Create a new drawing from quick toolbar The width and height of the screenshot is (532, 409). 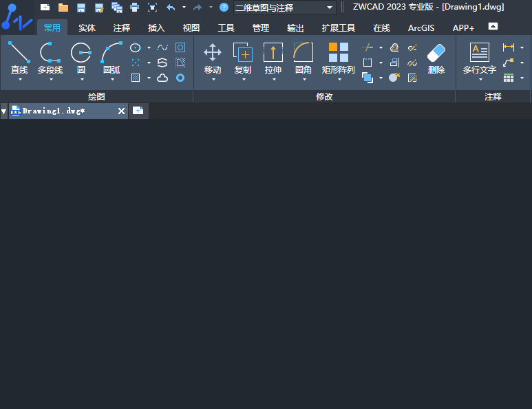(x=45, y=7)
